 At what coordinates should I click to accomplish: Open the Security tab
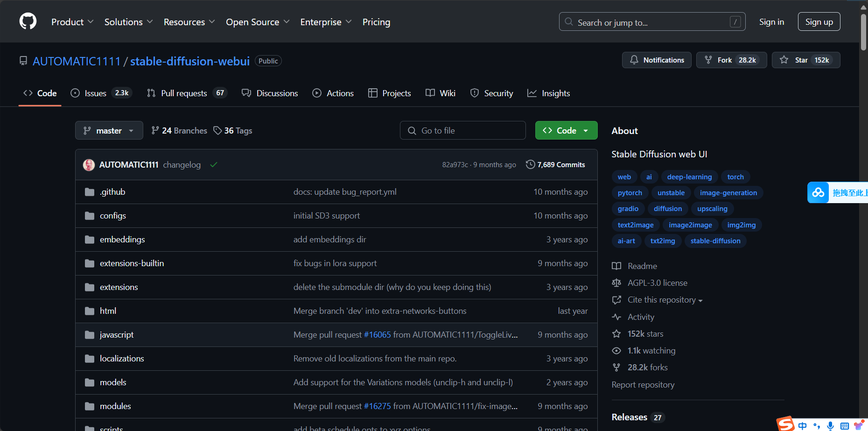click(x=492, y=93)
